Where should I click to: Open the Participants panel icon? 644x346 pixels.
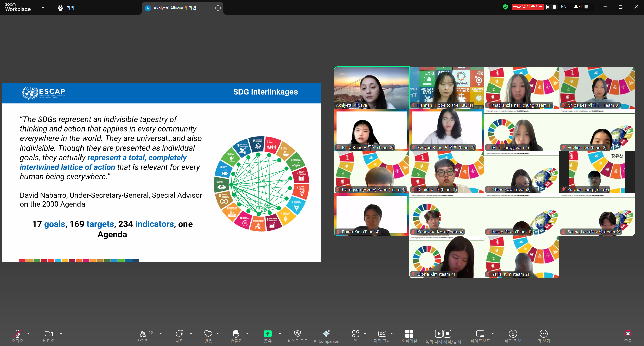[143, 334]
